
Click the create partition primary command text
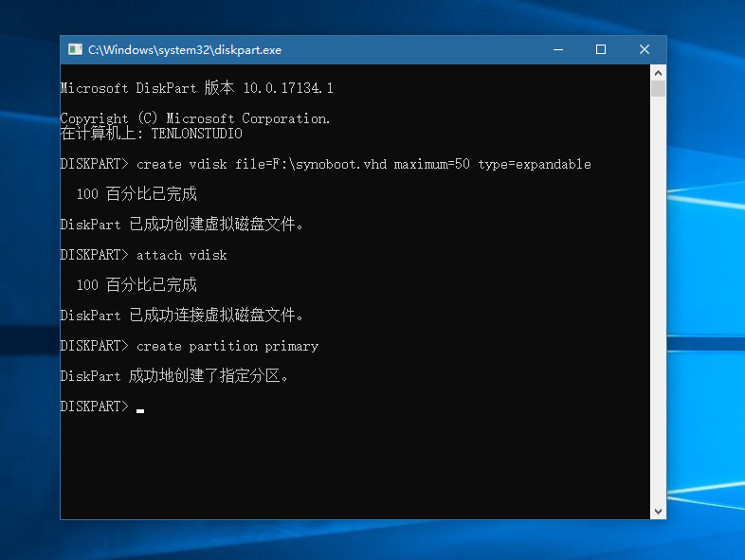(227, 346)
